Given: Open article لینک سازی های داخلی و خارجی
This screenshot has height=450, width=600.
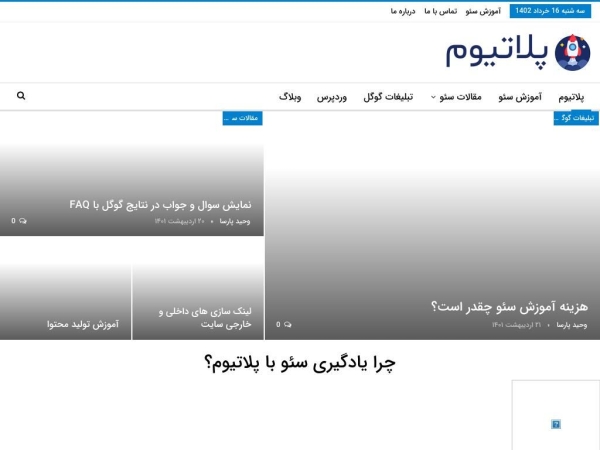Looking at the screenshot, I should pyautogui.click(x=205, y=318).
